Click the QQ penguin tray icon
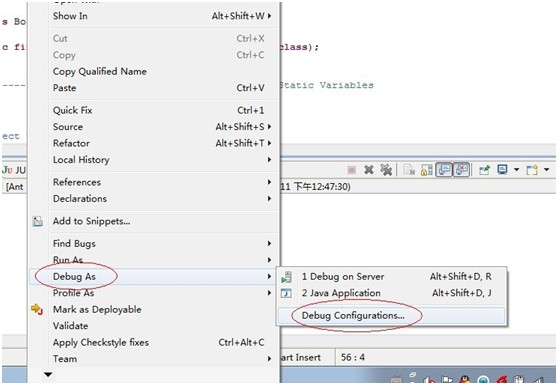This screenshot has height=385, width=558. tap(464, 380)
